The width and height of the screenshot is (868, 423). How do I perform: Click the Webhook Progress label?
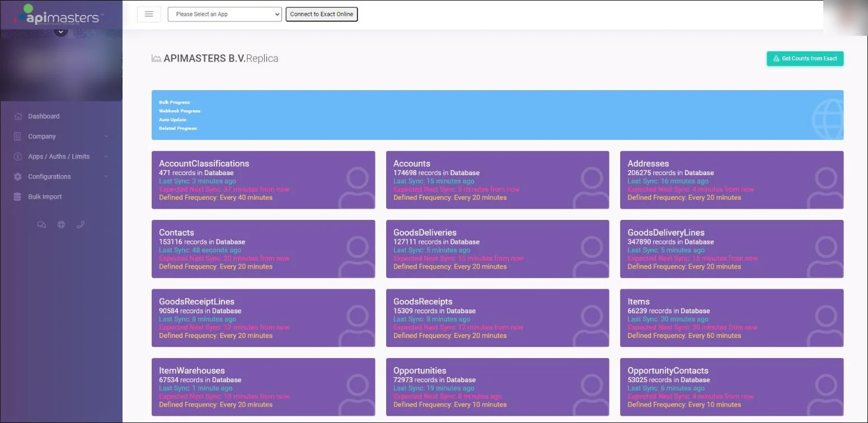[180, 111]
